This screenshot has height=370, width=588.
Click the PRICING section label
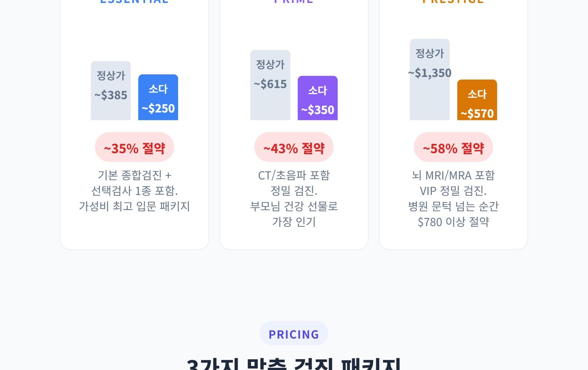(294, 333)
